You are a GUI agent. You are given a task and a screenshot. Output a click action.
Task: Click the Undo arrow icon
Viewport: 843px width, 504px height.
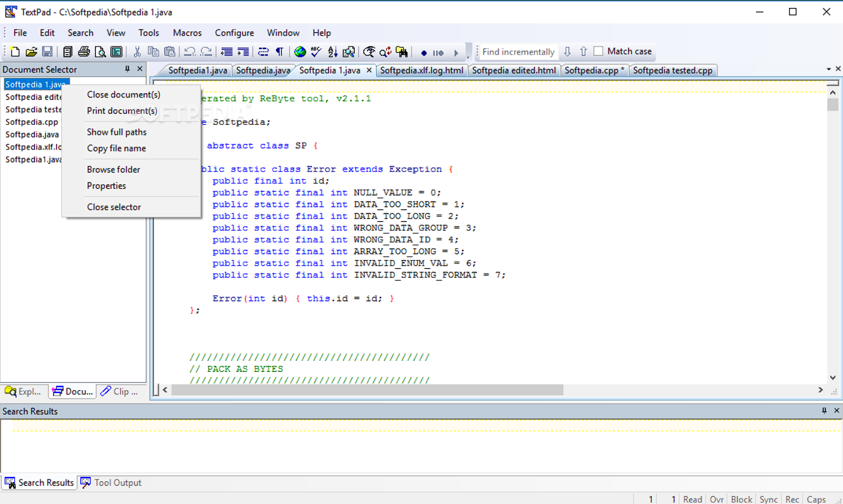click(x=190, y=52)
